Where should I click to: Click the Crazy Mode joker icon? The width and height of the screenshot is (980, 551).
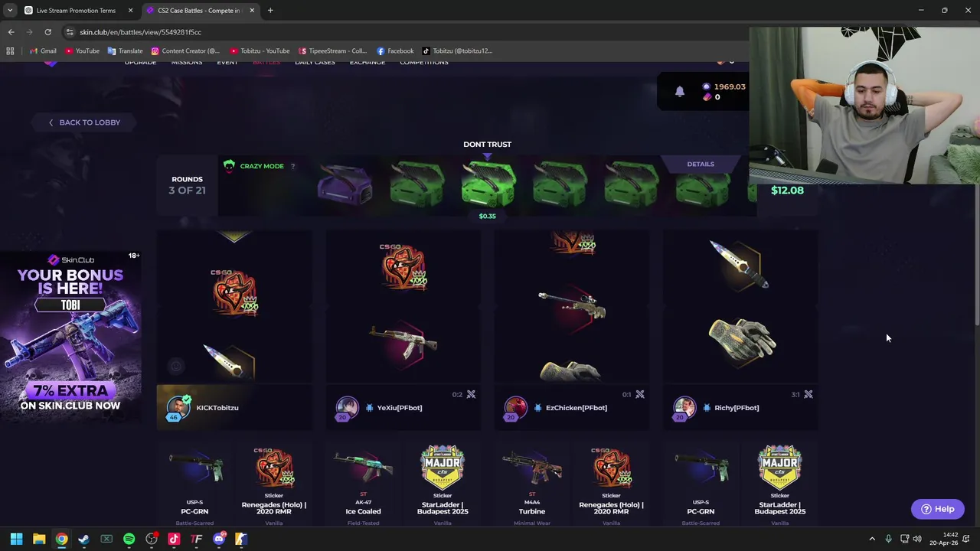pyautogui.click(x=229, y=165)
